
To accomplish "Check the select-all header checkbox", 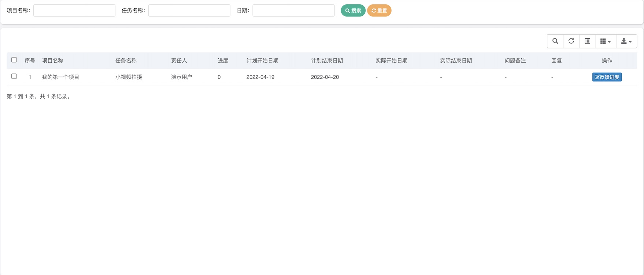I will coord(14,60).
